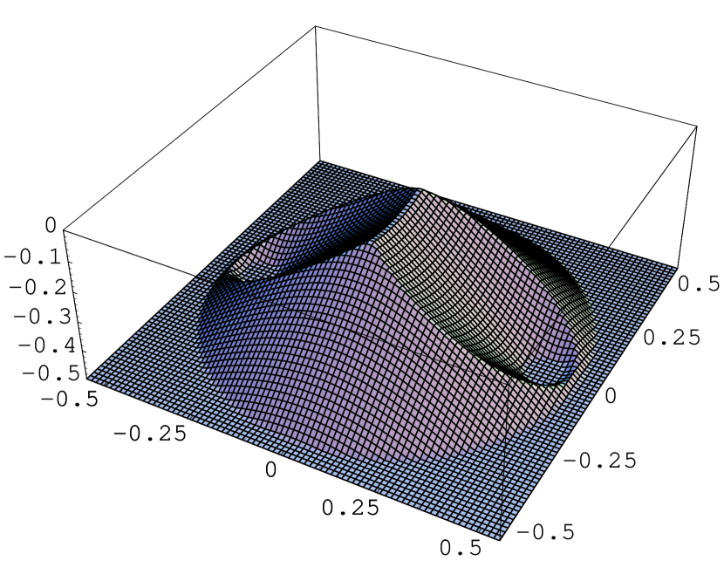This screenshot has width=724, height=588.
Task: Select the -0.4 vertical axis tick label
Action: click(x=46, y=345)
